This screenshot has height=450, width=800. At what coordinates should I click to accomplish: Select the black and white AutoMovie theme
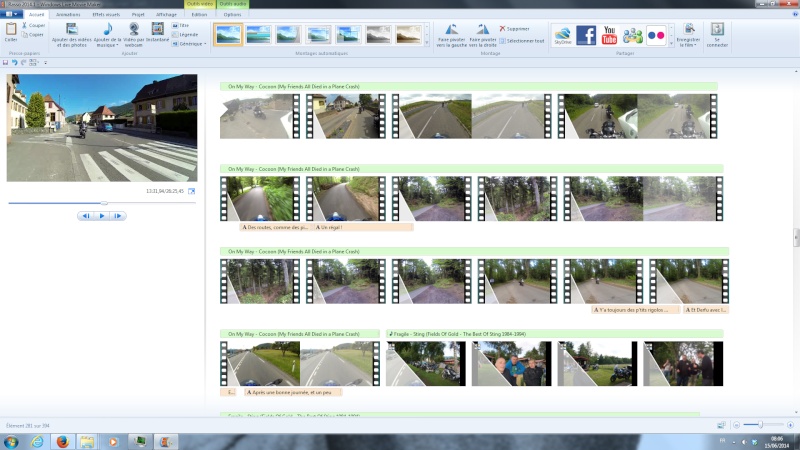coord(378,35)
